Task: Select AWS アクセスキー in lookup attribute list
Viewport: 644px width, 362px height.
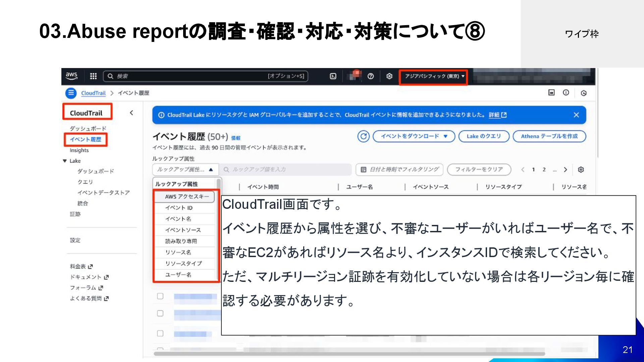Action: tap(186, 197)
